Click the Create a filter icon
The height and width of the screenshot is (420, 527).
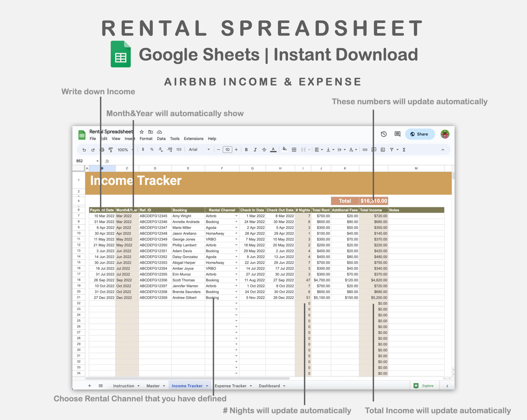(392, 149)
